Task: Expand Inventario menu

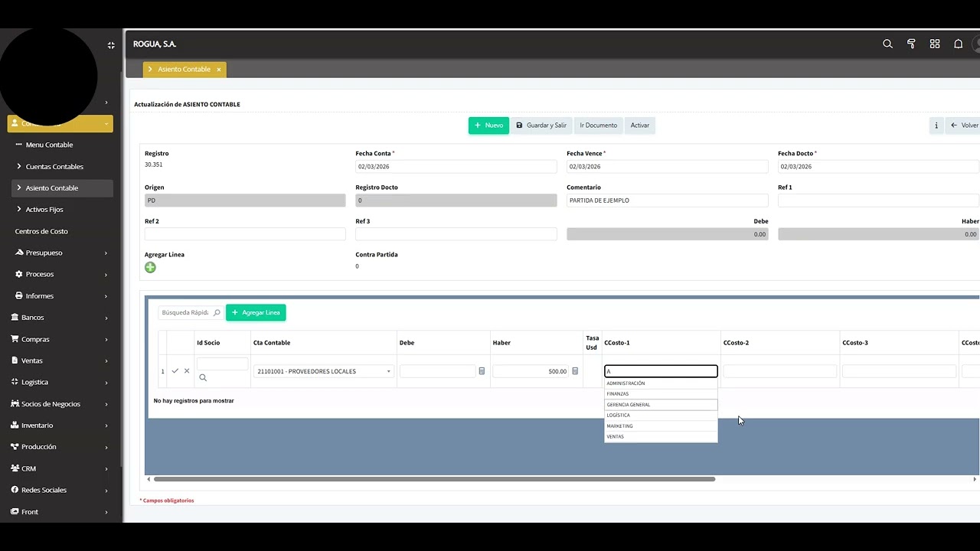Action: click(x=60, y=425)
